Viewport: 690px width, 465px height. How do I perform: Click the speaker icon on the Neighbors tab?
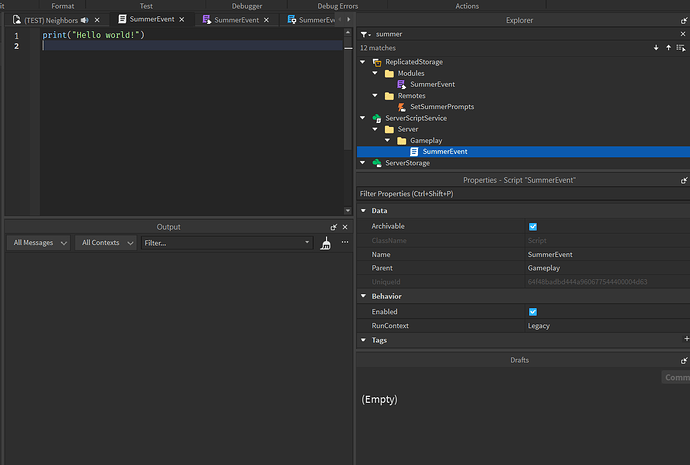[x=84, y=20]
